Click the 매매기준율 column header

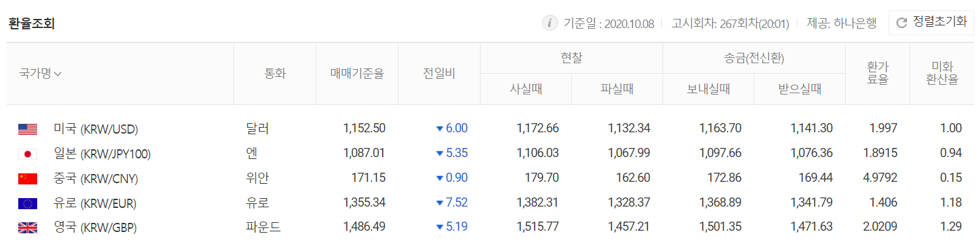[357, 74]
